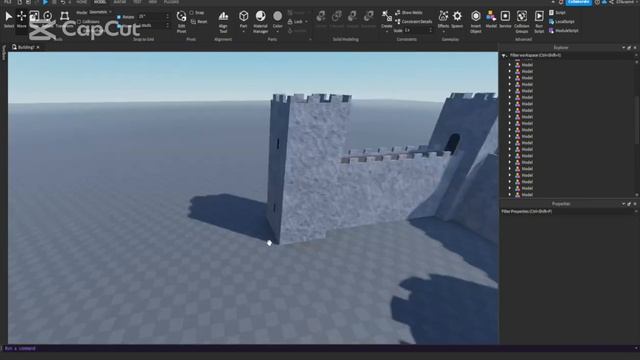Image resolution: width=640 pixels, height=360 pixels.
Task: Switch to the HOME ribbon tab
Action: (x=81, y=2)
